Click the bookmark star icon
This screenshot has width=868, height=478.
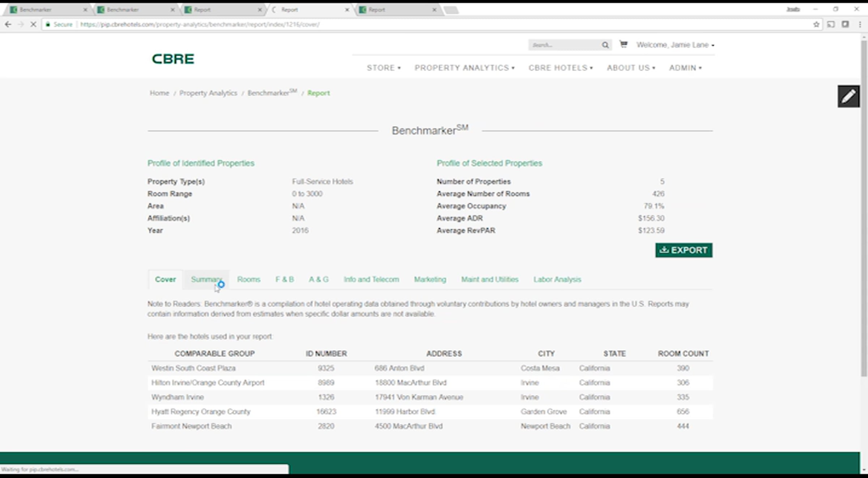click(x=816, y=24)
